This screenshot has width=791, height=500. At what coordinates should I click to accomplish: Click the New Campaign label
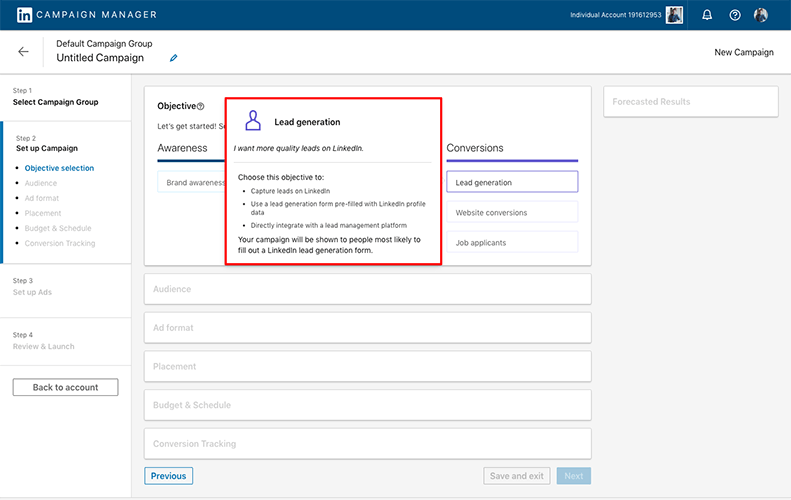click(x=744, y=52)
